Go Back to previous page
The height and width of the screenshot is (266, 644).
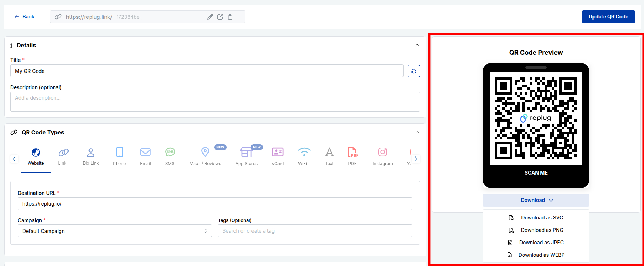25,17
